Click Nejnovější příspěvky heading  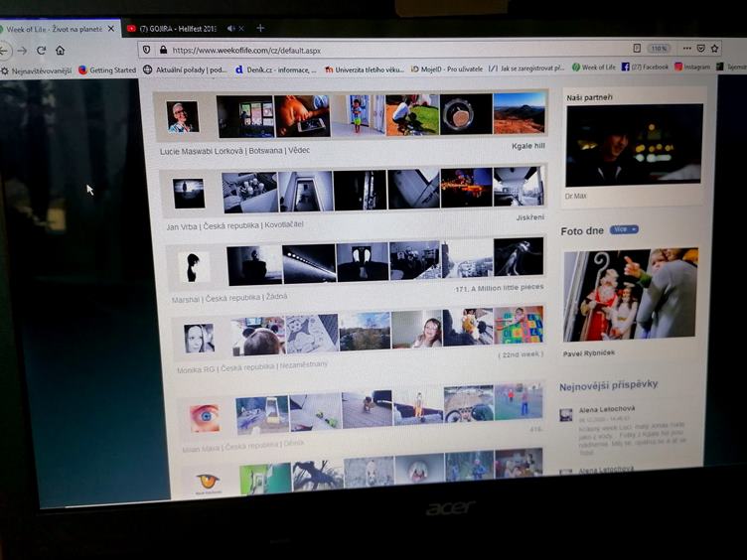point(608,385)
